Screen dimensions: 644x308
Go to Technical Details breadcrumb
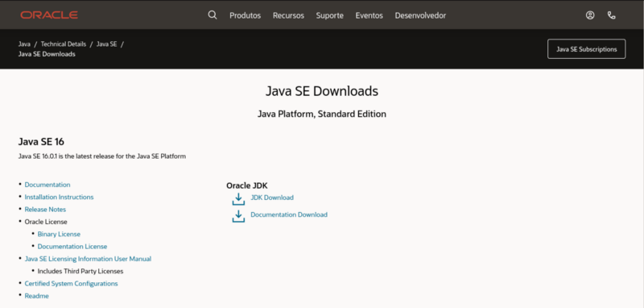point(64,44)
